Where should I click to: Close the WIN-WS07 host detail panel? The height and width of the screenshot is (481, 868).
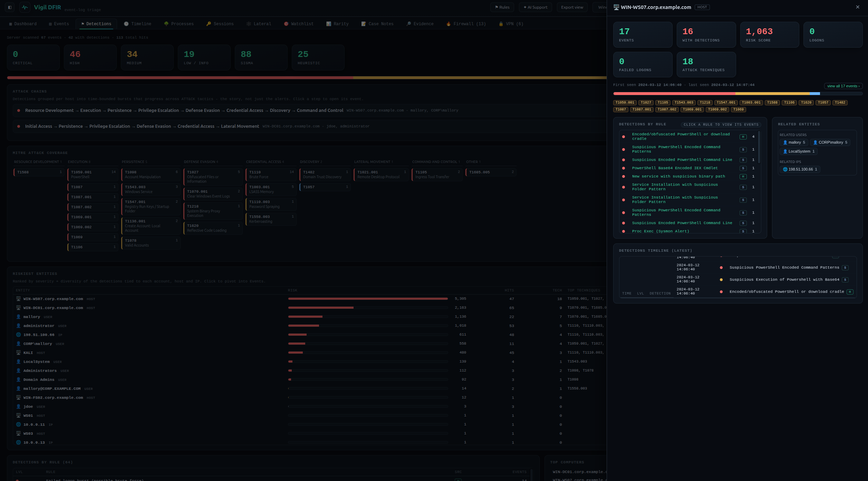pyautogui.click(x=858, y=7)
